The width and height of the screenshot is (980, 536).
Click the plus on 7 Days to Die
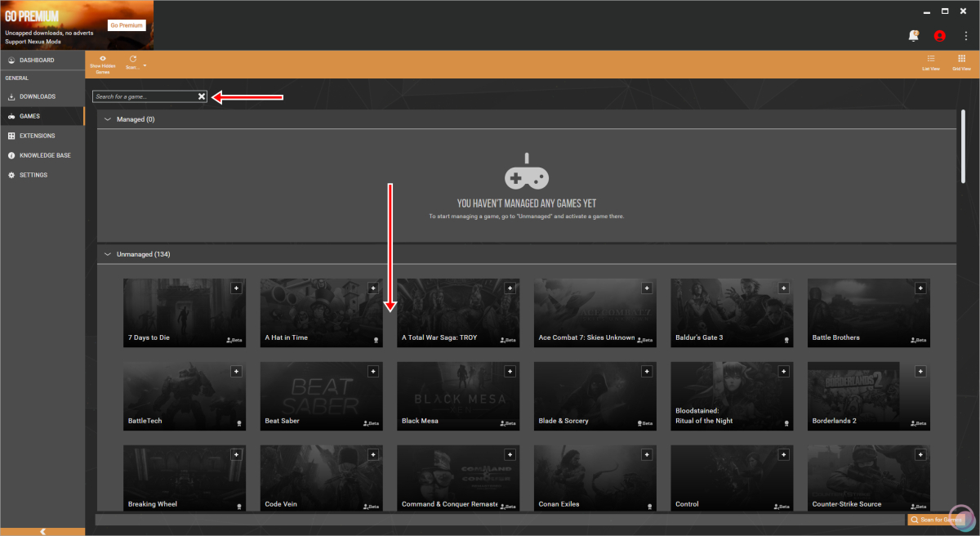coord(236,288)
